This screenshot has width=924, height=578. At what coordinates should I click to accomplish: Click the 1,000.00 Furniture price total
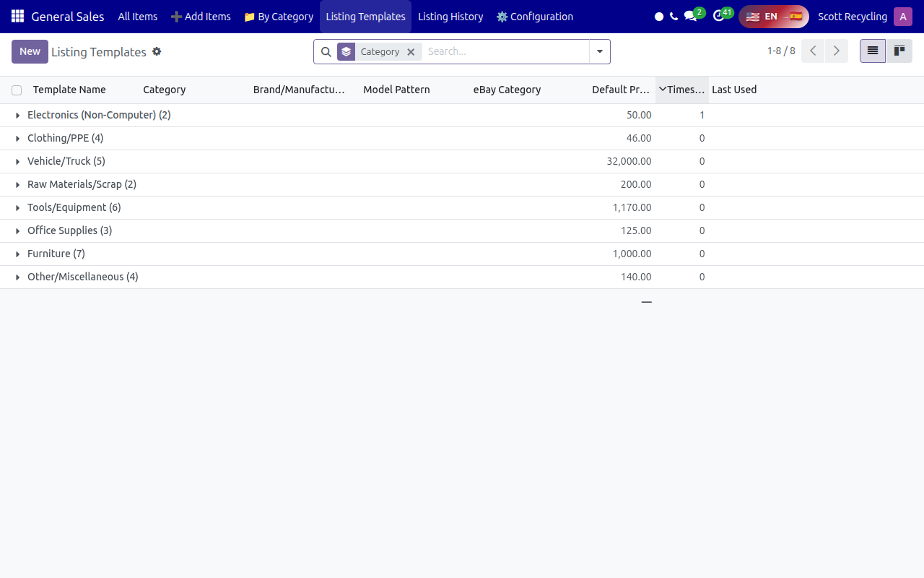point(632,254)
